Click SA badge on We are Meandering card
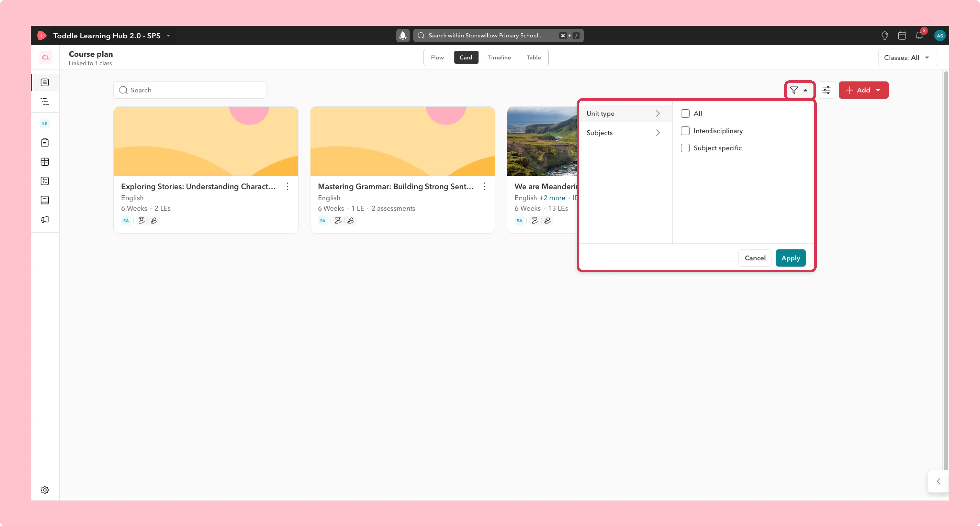 tap(519, 220)
